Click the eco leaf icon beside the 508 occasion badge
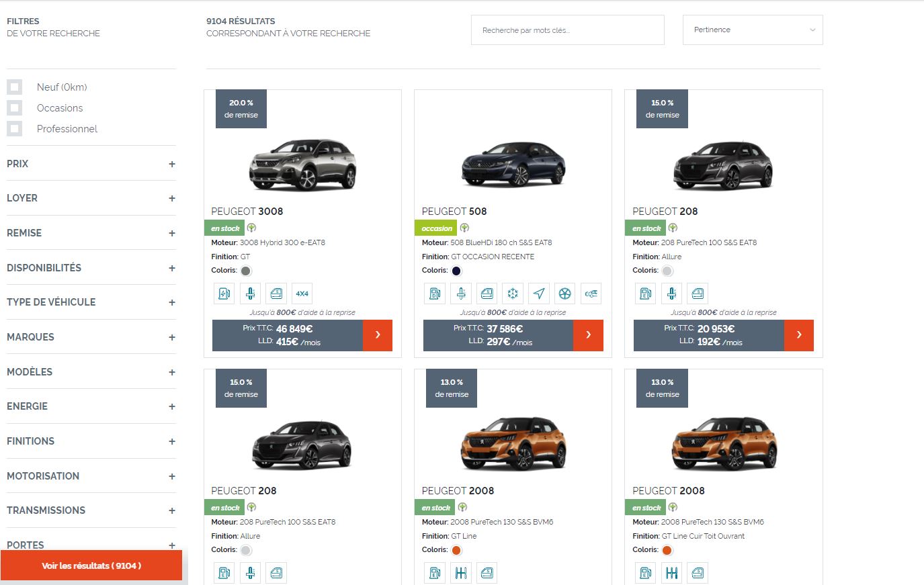 (x=464, y=228)
